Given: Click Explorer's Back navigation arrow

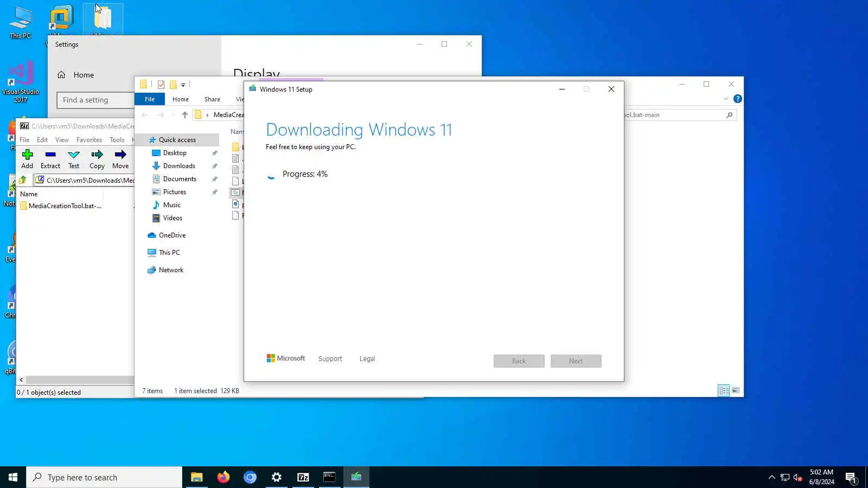Looking at the screenshot, I should click(x=145, y=115).
